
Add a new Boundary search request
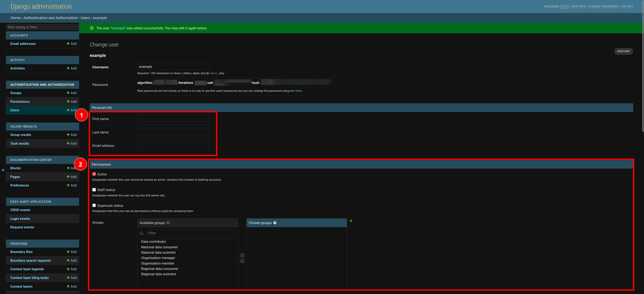click(x=72, y=260)
